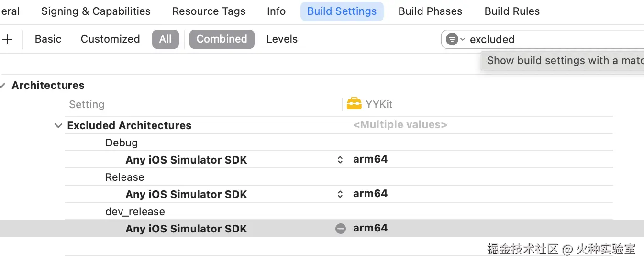Select the dev_release Any iOS Simulator SDK row

pos(186,229)
